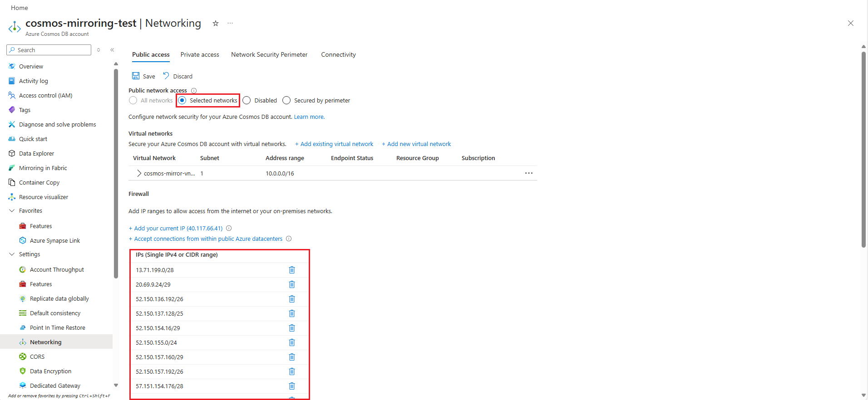Click info icon beside Accept connections from datacenters

pos(289,239)
